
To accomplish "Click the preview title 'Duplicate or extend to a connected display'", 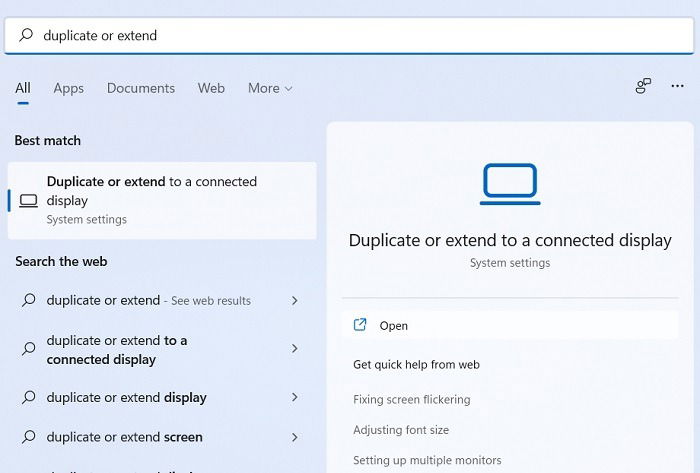I will click(510, 240).
